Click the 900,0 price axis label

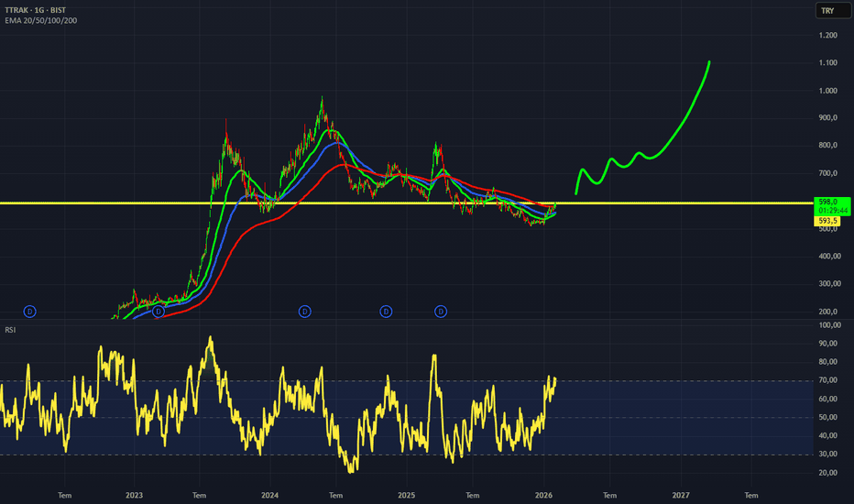[827, 118]
